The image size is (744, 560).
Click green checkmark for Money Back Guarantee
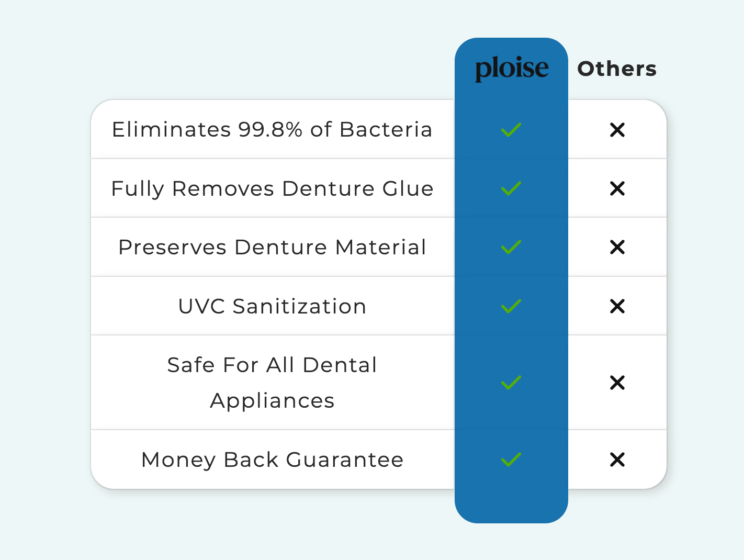coord(511,460)
